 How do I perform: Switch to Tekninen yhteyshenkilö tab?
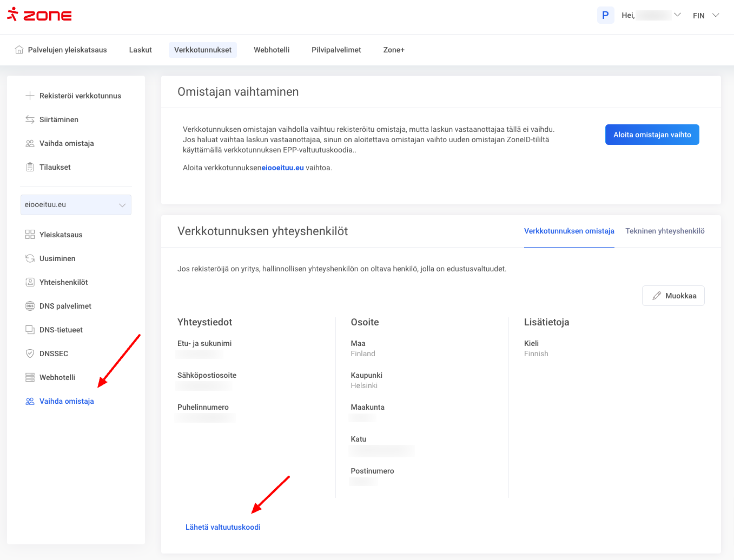665,231
